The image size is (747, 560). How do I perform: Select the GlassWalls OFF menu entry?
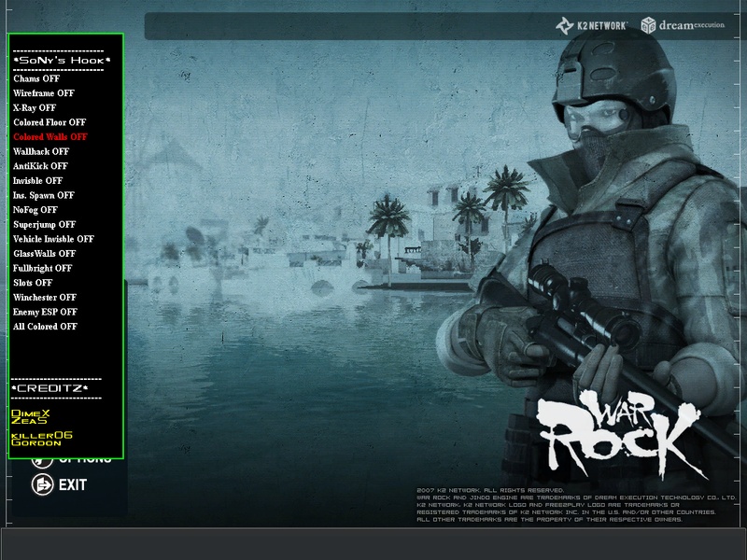coord(44,254)
